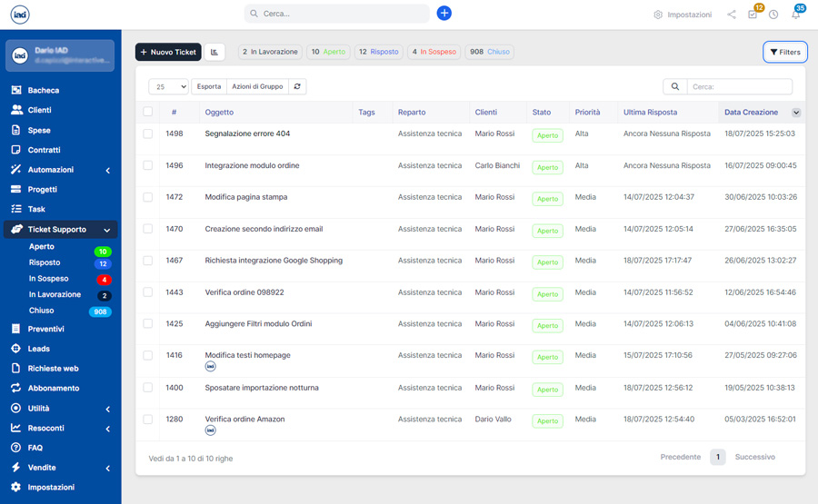The image size is (818, 504).
Task: Open Progetti in the sidebar
Action: (x=42, y=189)
